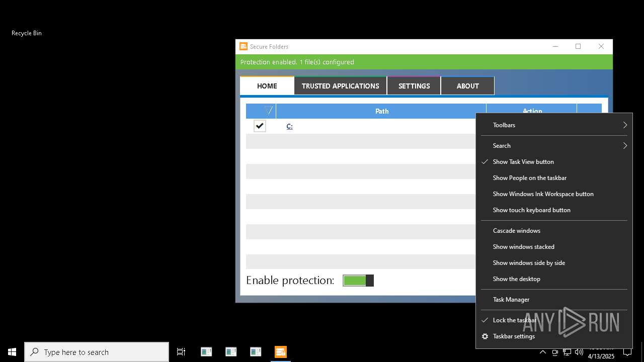Click the Task View taskbar icon
This screenshot has height=362, width=644.
[x=181, y=352]
